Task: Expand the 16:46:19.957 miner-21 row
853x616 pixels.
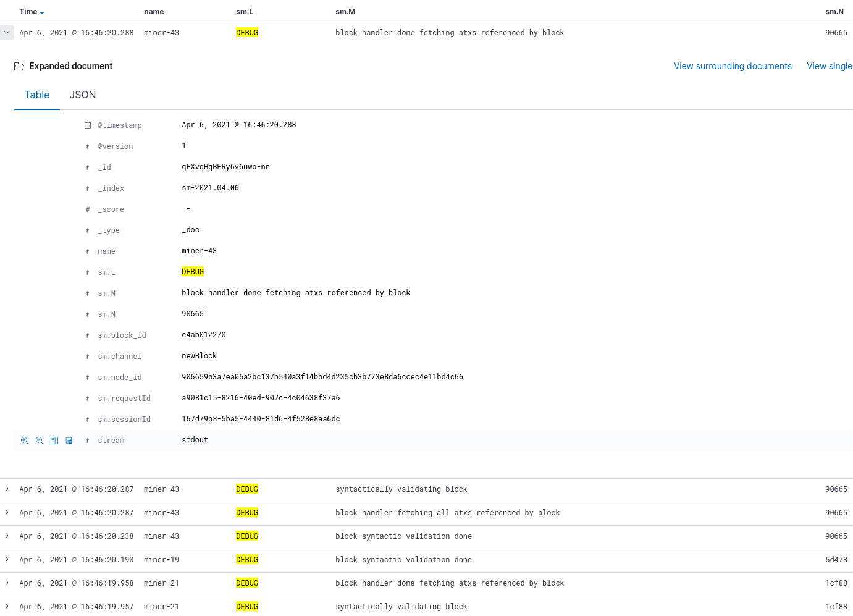Action: point(7,606)
